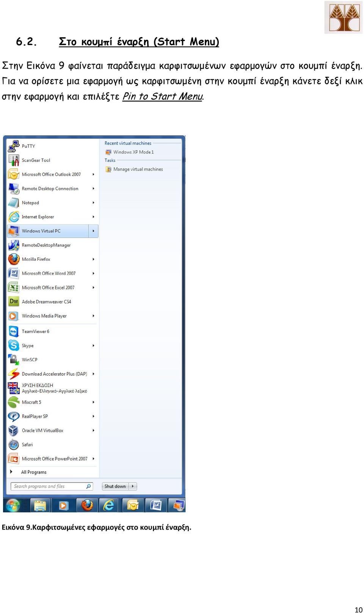Click the Windows Media Player menu icon
Viewport: 364px width, 613px height.
point(14,316)
